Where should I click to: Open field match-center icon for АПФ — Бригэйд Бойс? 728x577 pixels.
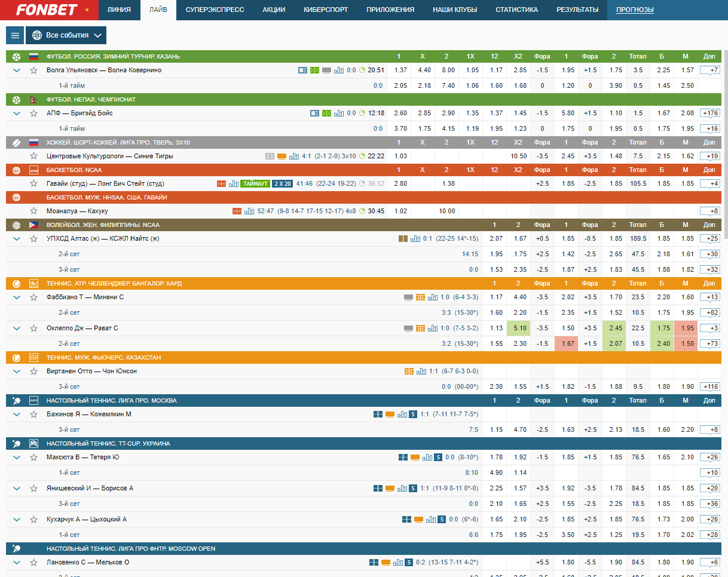coord(326,113)
